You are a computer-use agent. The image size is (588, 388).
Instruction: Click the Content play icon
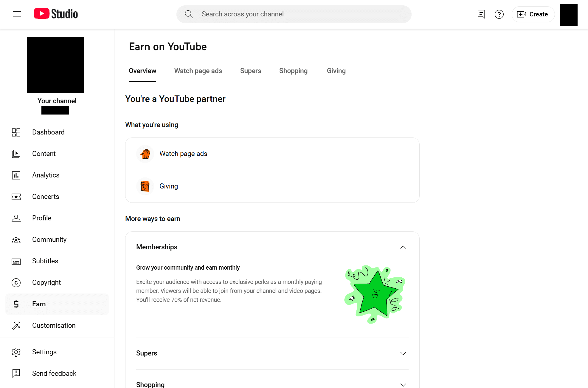(16, 154)
